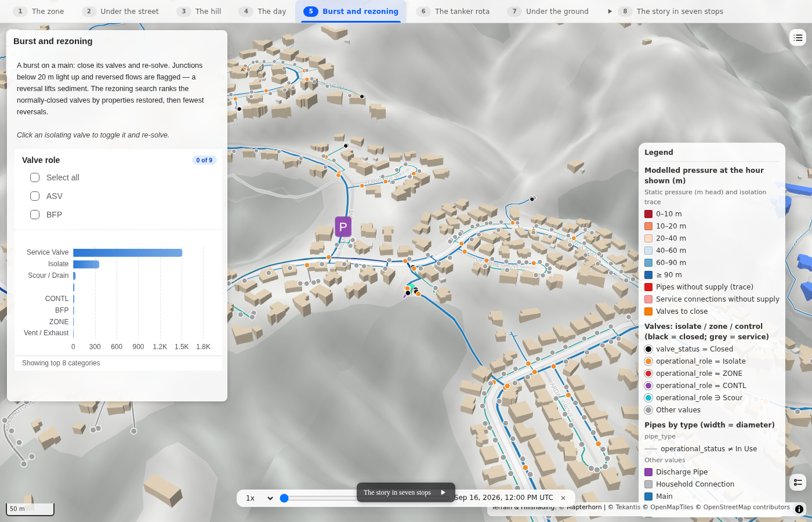Open the OpenStreetMap contributors link
812x522 pixels.
click(746, 507)
